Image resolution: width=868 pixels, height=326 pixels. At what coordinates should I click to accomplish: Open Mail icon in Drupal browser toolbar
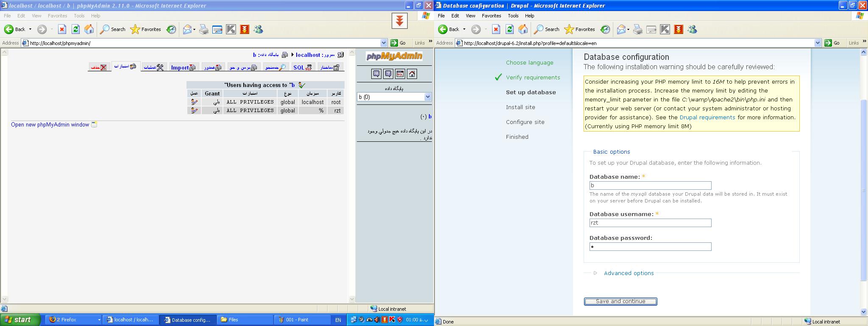click(x=621, y=29)
